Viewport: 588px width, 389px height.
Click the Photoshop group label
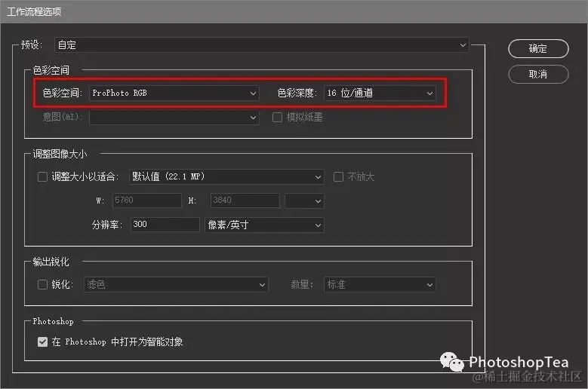click(54, 321)
